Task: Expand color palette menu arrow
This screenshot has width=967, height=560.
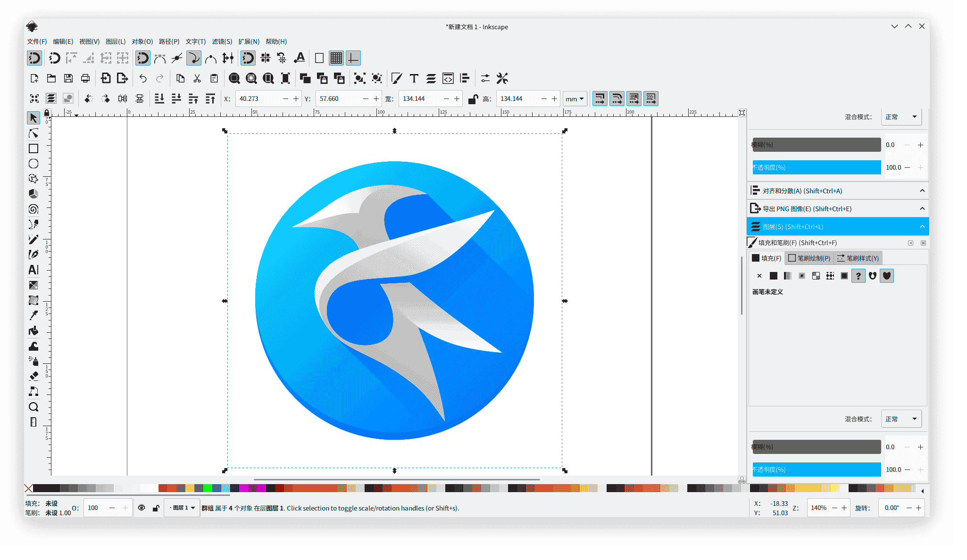Action: (x=922, y=491)
